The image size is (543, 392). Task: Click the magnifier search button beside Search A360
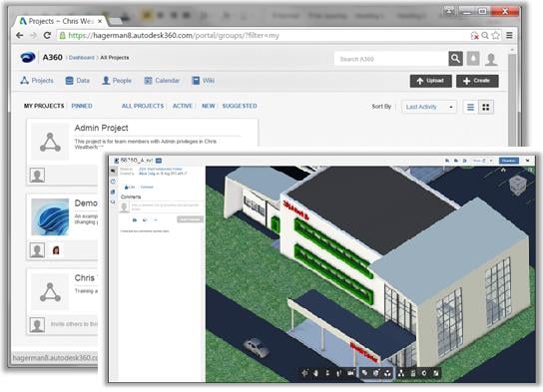(x=455, y=59)
